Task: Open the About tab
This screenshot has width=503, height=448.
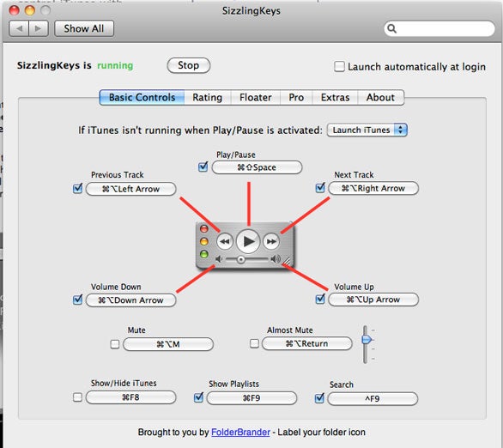Action: pyautogui.click(x=380, y=97)
